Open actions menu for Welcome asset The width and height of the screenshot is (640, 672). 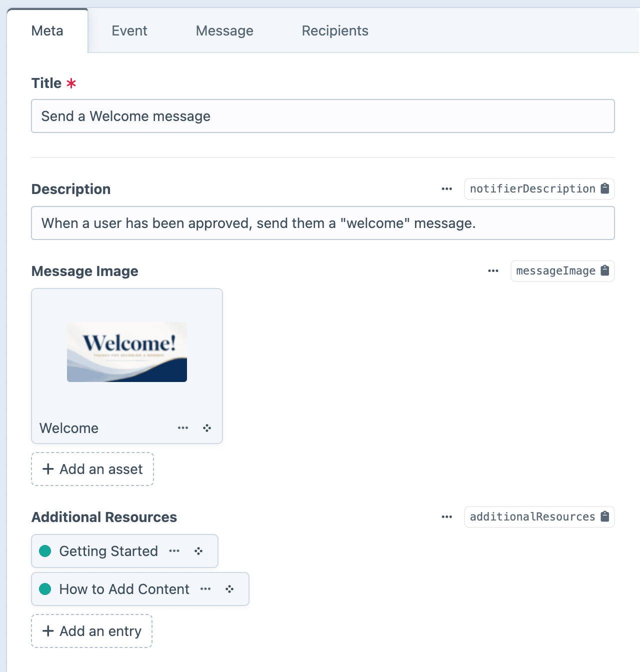tap(183, 428)
